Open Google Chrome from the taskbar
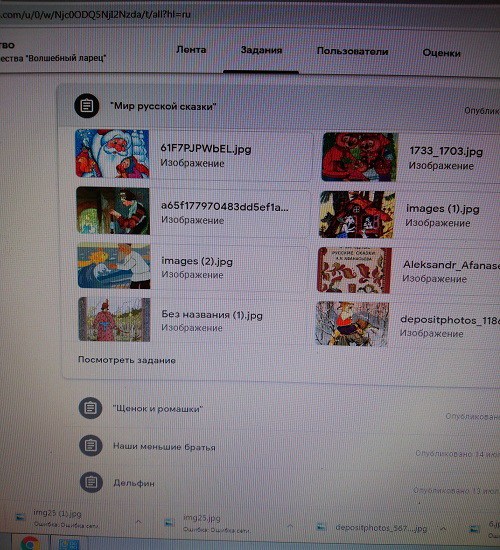The height and width of the screenshot is (550, 500). click(x=30, y=543)
